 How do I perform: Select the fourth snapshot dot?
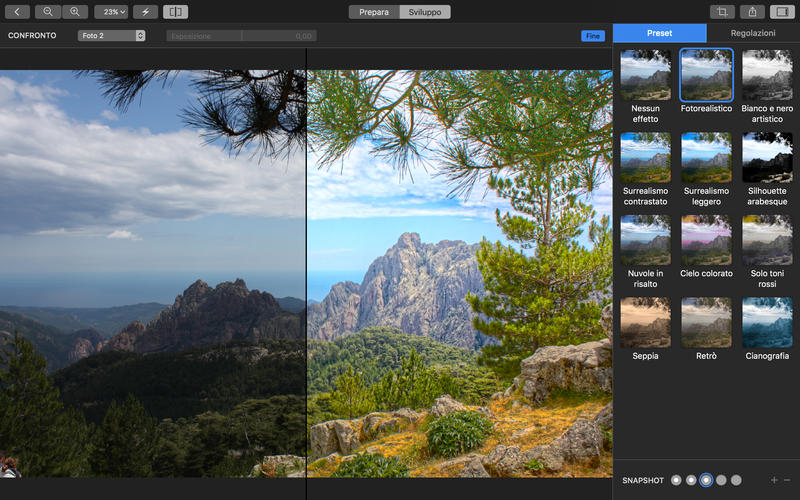[x=721, y=480]
